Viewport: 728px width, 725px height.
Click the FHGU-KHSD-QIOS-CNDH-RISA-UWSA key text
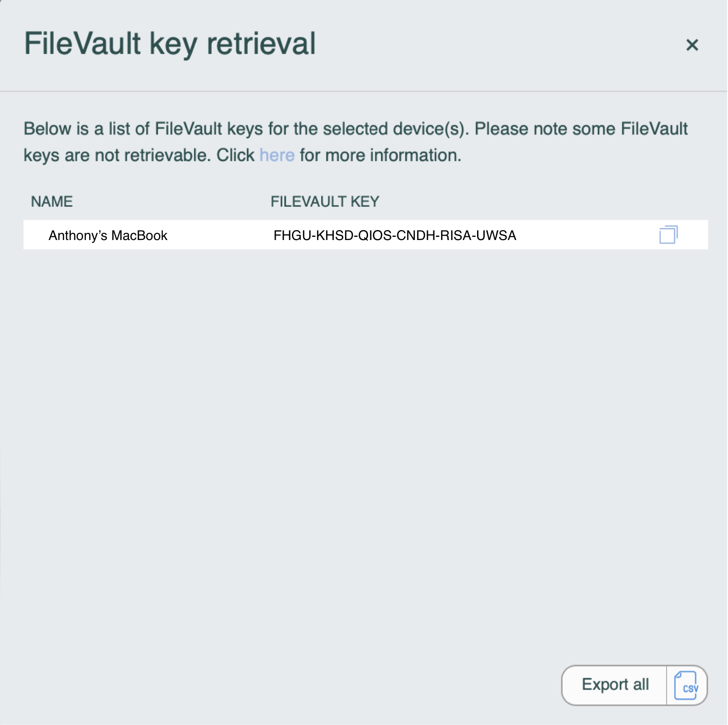coord(395,236)
